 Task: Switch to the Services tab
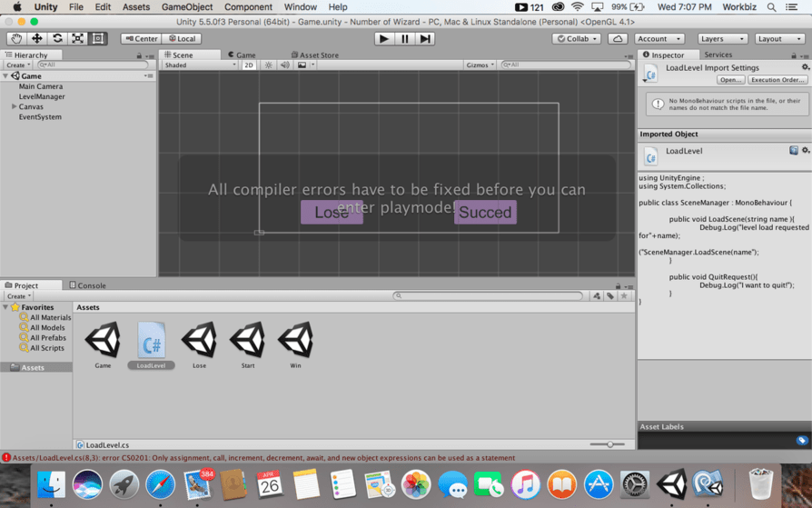718,55
